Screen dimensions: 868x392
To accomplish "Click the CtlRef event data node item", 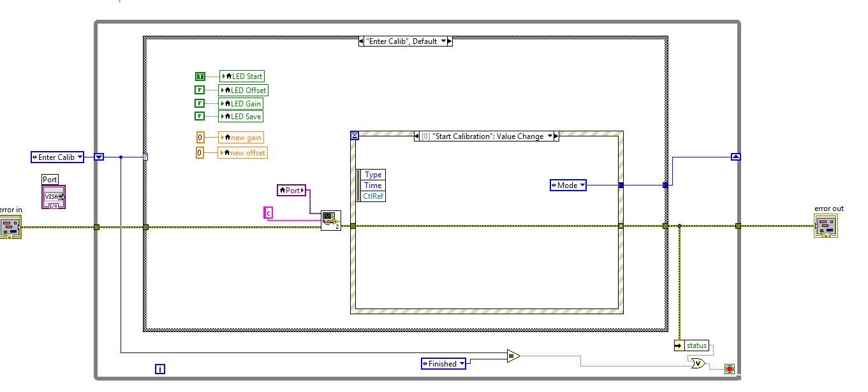I will (x=373, y=196).
